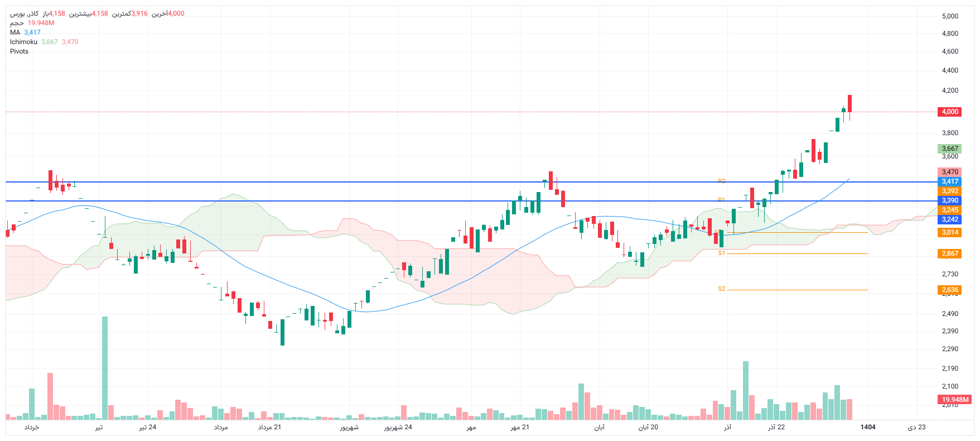Click the volume legend value 19.948M
The image size is (980, 441).
41,23
